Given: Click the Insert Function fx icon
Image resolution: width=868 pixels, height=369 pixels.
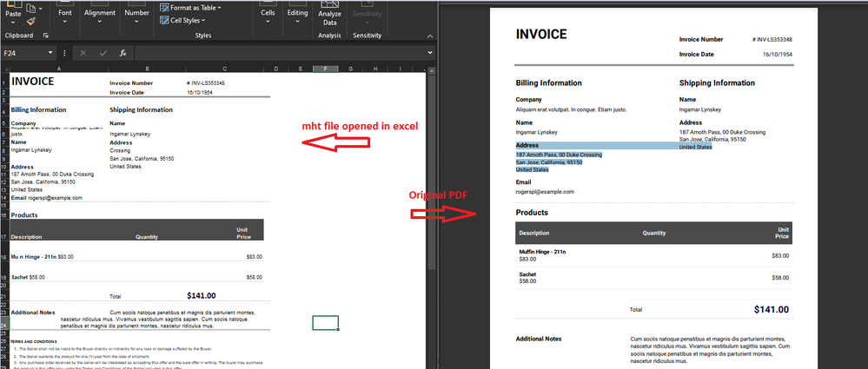Looking at the screenshot, I should (x=123, y=53).
